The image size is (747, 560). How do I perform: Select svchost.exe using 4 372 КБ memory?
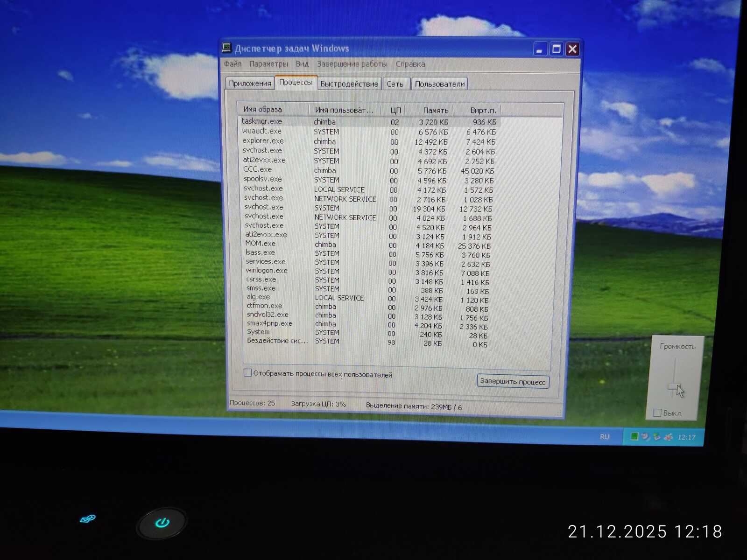click(369, 151)
